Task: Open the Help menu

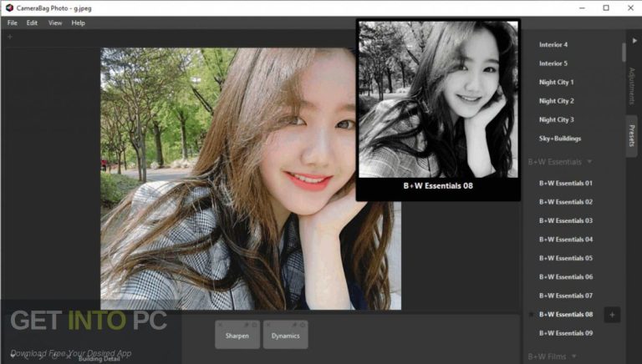Action: (79, 23)
